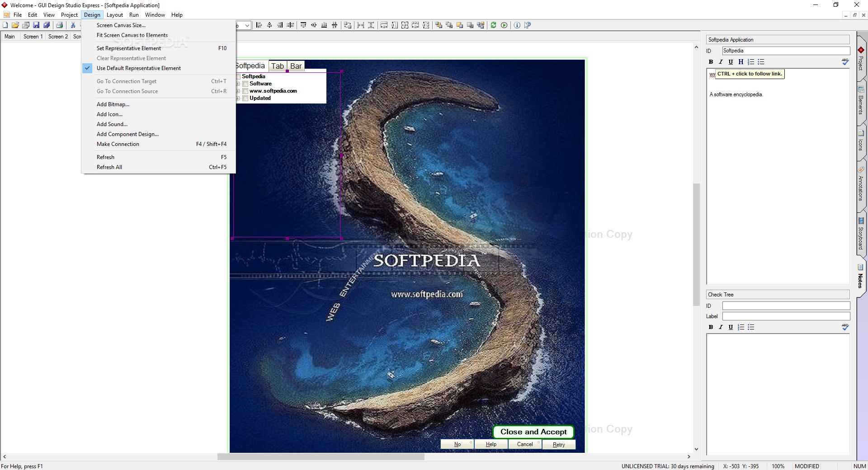Run the project with green play icon

[x=504, y=25]
